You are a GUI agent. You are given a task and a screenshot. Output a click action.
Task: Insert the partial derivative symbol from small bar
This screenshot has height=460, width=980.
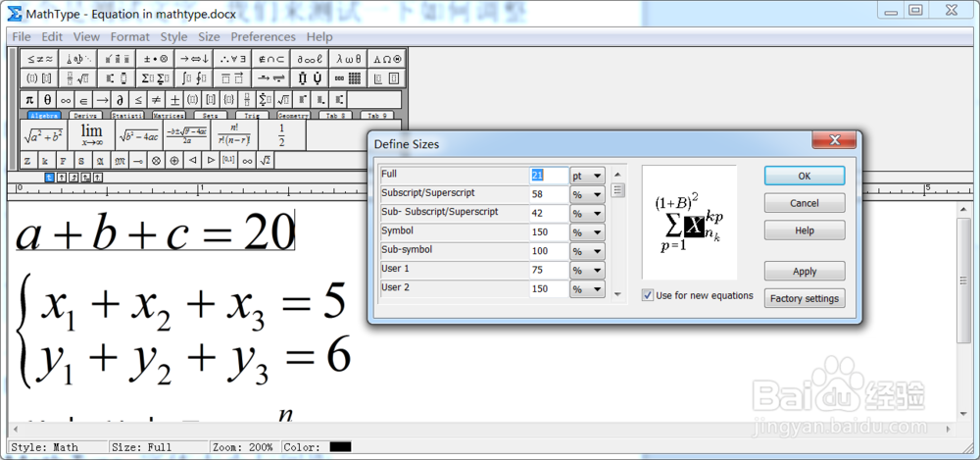[120, 99]
